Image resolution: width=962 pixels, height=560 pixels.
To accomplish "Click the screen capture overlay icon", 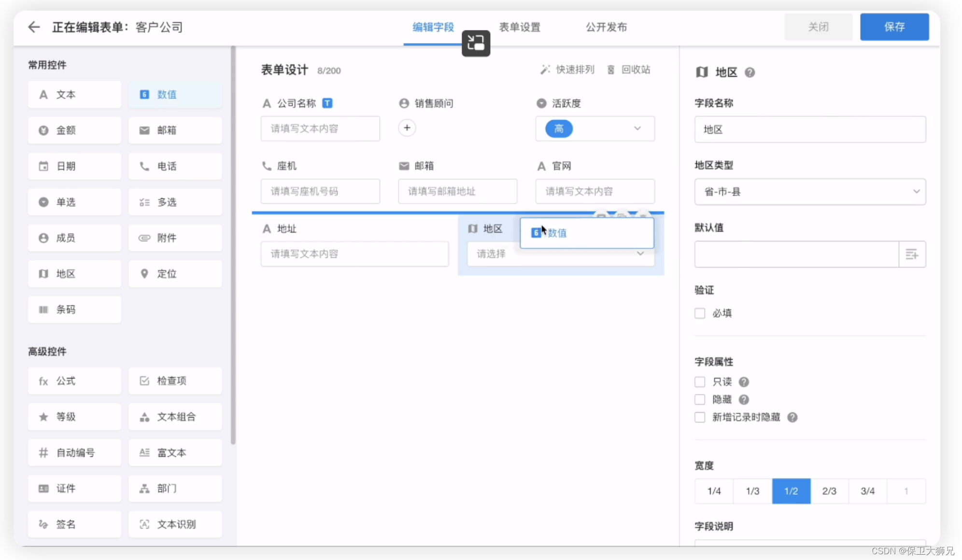I will pos(476,43).
